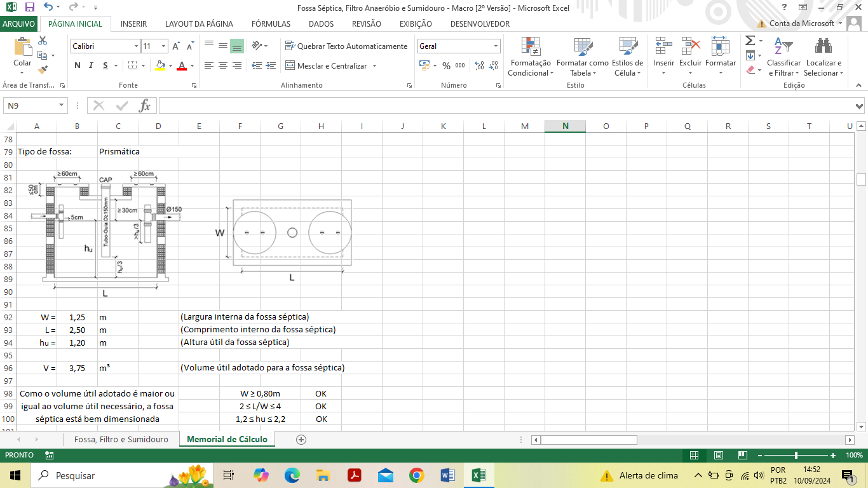Click the Insert Function fx icon
Image resolution: width=868 pixels, height=488 pixels.
pos(145,105)
